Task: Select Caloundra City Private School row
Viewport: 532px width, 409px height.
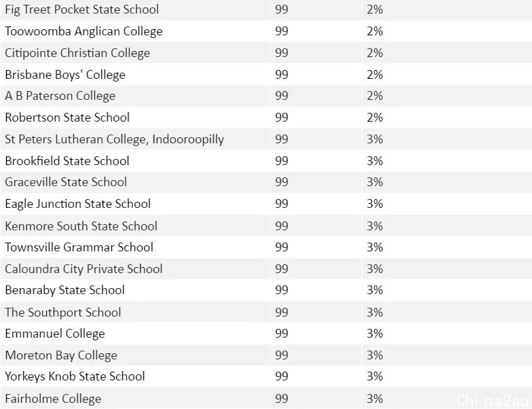Action: 266,269
